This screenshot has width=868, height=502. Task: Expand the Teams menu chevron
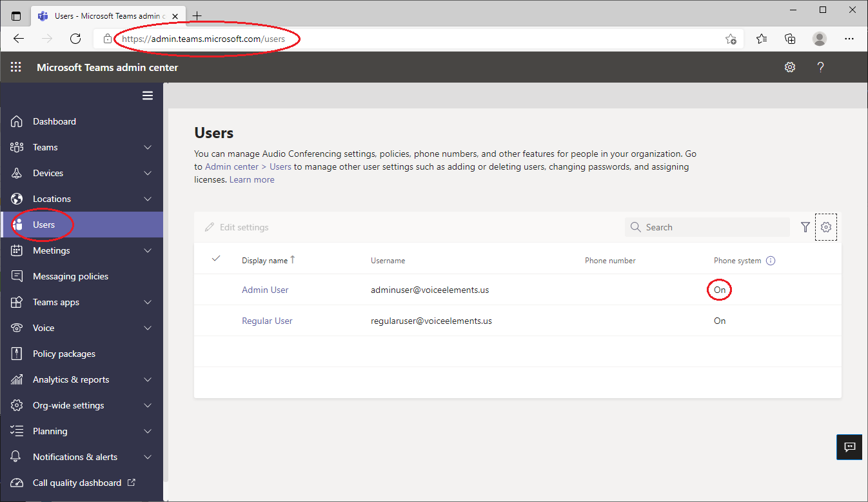tap(148, 147)
